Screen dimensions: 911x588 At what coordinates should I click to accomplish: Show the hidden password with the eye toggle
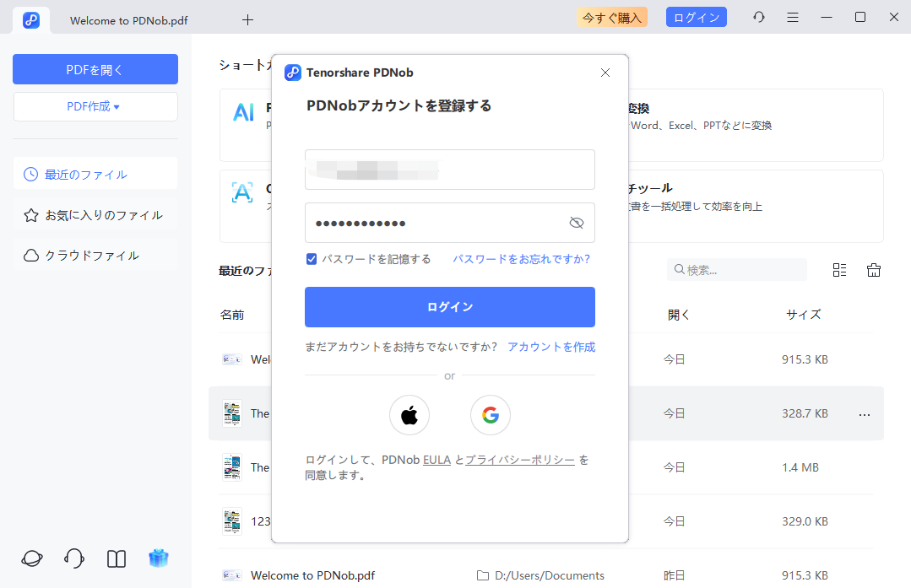[577, 222]
